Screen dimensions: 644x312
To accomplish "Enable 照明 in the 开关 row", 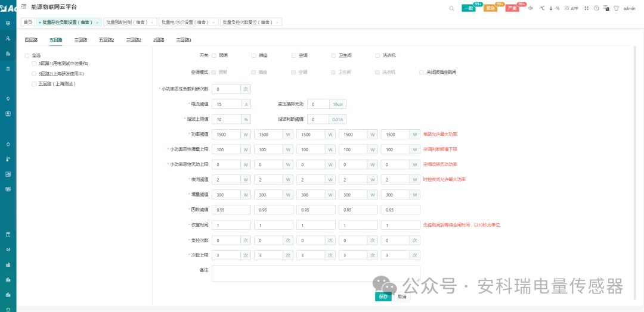I will [214, 55].
